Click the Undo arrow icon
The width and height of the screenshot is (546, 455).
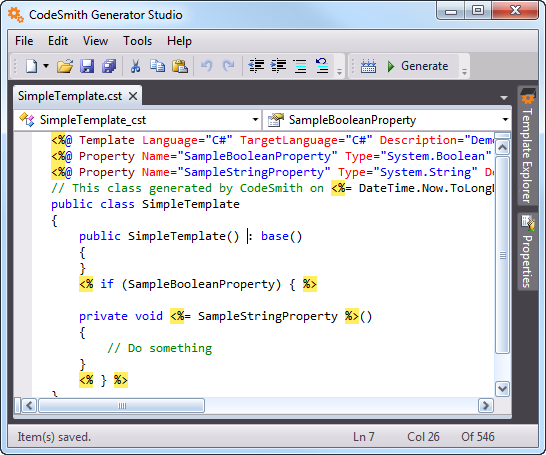[206, 66]
